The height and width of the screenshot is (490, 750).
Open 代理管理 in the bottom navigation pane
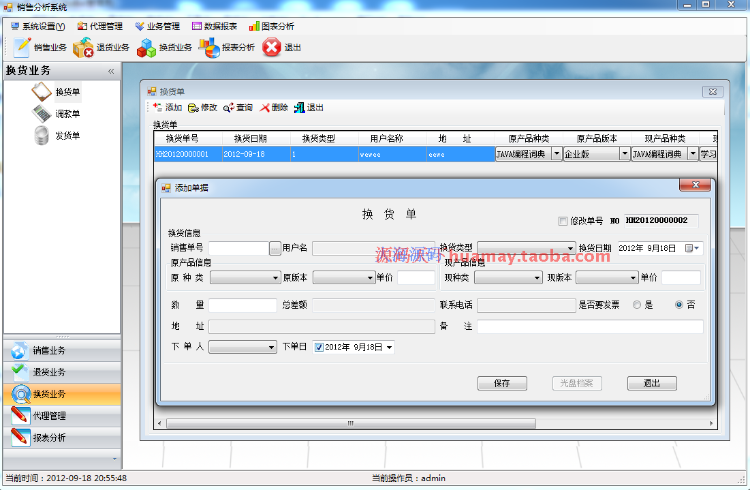[x=62, y=416]
